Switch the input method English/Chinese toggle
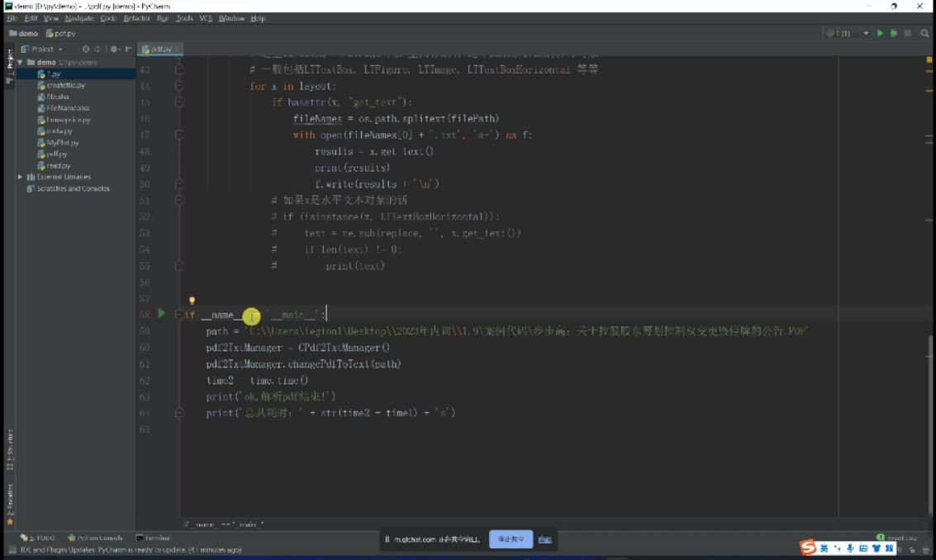Viewport: 936px width, 560px height. pyautogui.click(x=824, y=548)
